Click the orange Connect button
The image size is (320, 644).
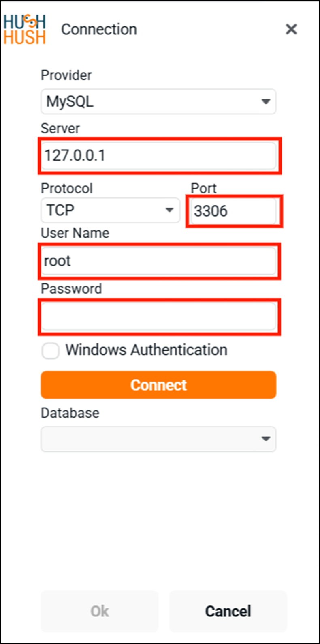coord(158,385)
